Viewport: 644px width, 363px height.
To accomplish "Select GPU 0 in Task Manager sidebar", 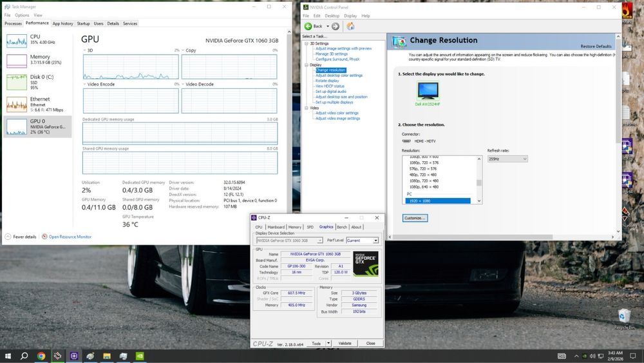I will coord(37,126).
